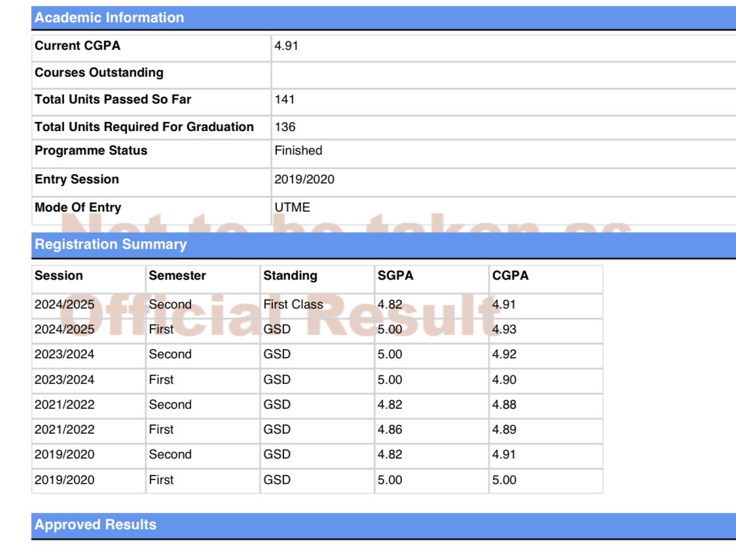Image resolution: width=736 pixels, height=560 pixels.
Task: Select 2024/2025 session in Second semester row
Action: click(x=64, y=305)
